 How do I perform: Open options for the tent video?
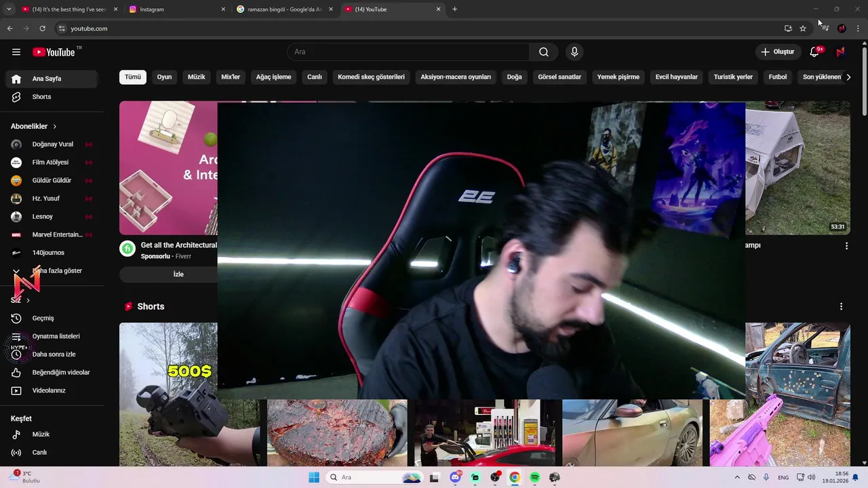[x=846, y=246]
